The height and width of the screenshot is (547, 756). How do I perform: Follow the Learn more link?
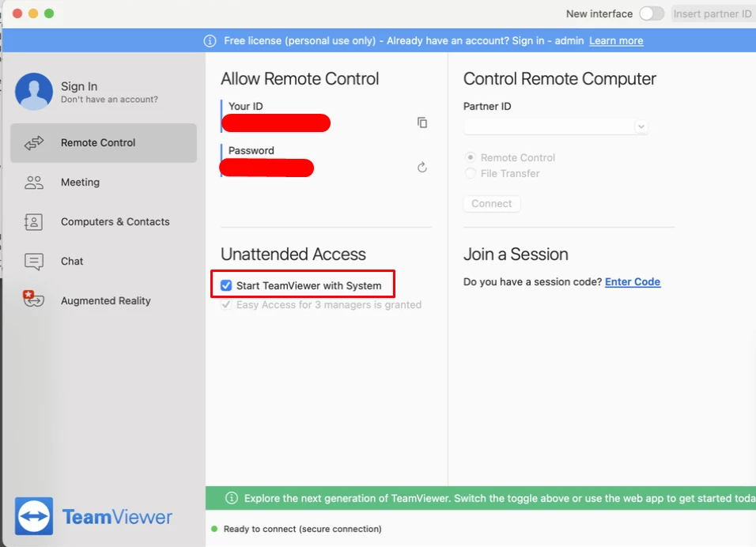pos(616,41)
